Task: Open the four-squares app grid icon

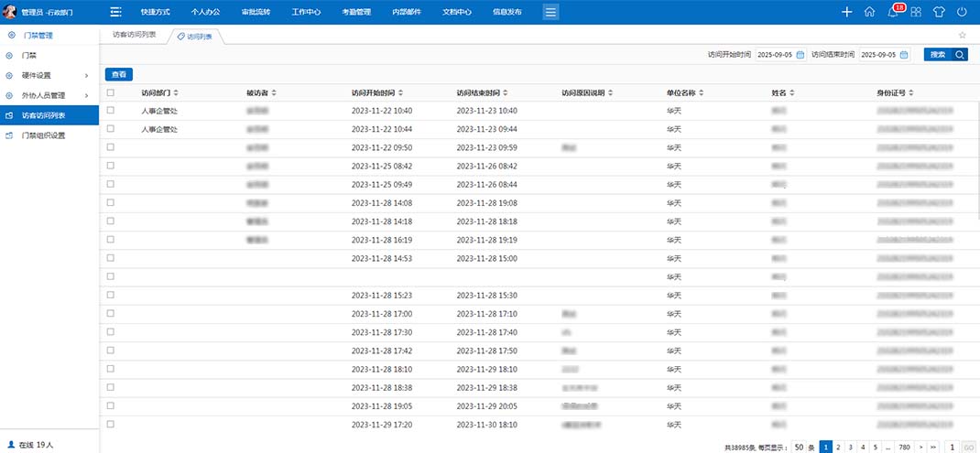Action: [915, 12]
